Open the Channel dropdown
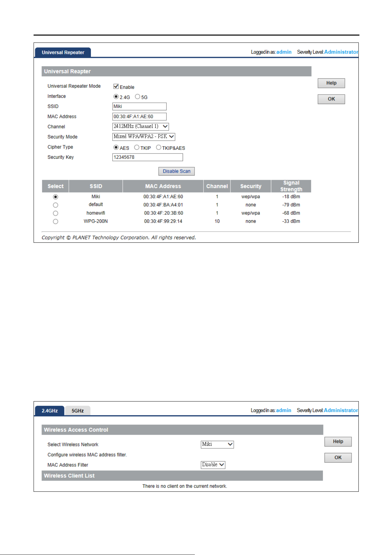 (x=141, y=126)
